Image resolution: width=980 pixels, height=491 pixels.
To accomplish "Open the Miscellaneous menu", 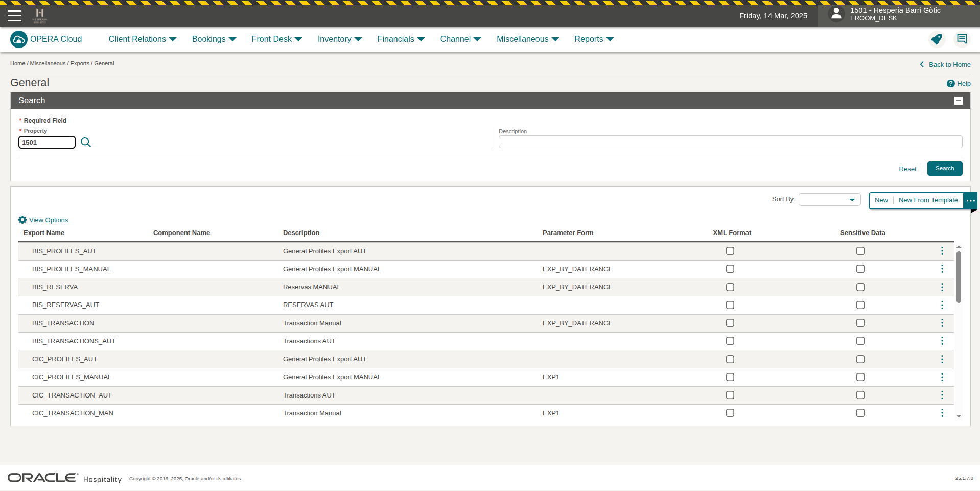I will point(527,39).
